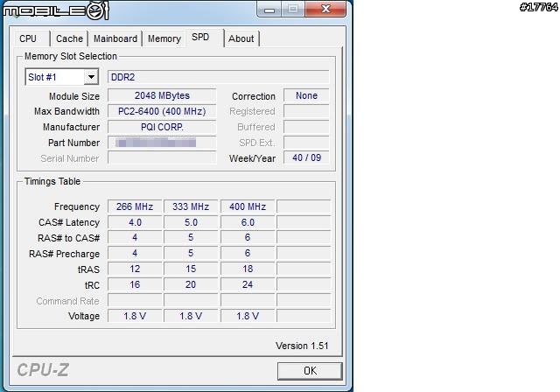Click the 2048 MBytes module size value
The width and height of the screenshot is (560, 392).
pos(162,95)
